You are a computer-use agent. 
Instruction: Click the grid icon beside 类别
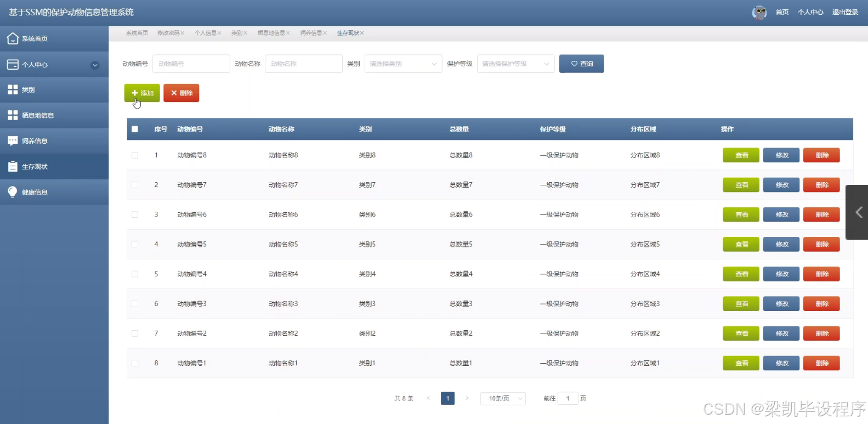point(13,89)
